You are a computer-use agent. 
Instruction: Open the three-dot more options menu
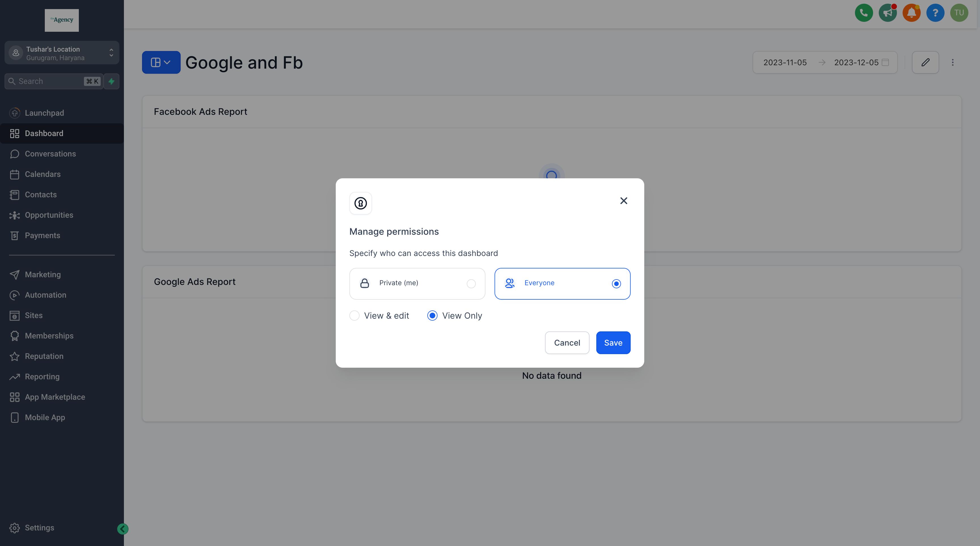952,62
